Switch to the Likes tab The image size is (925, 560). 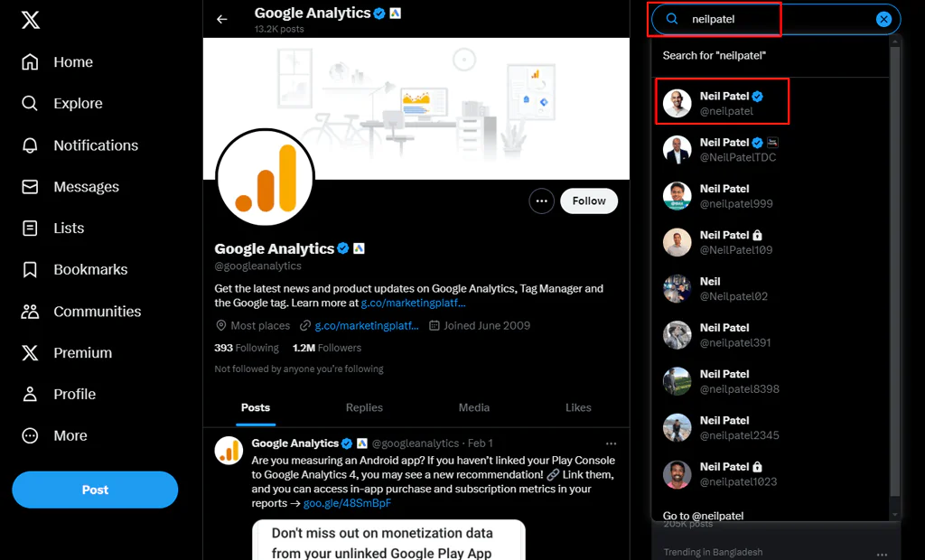click(578, 407)
